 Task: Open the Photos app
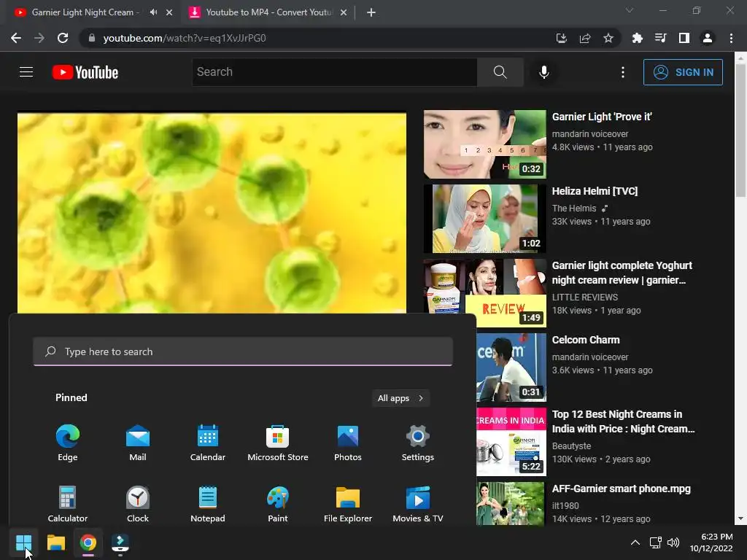348,443
